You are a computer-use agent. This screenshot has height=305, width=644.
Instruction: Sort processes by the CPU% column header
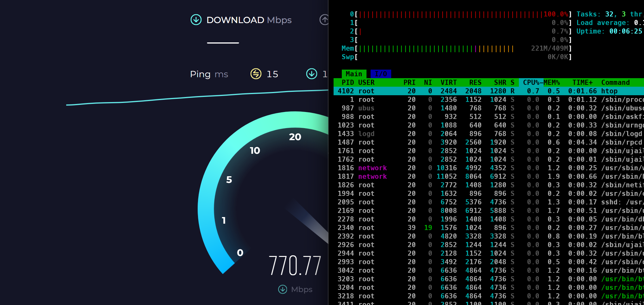[531, 82]
